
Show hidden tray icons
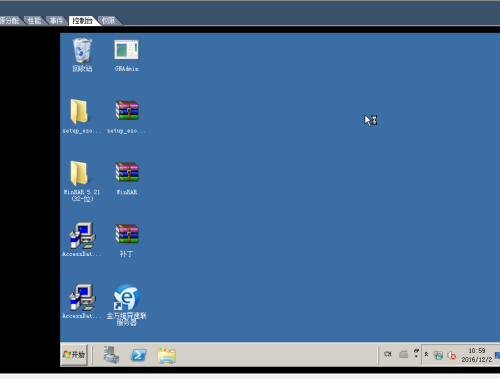pos(426,354)
